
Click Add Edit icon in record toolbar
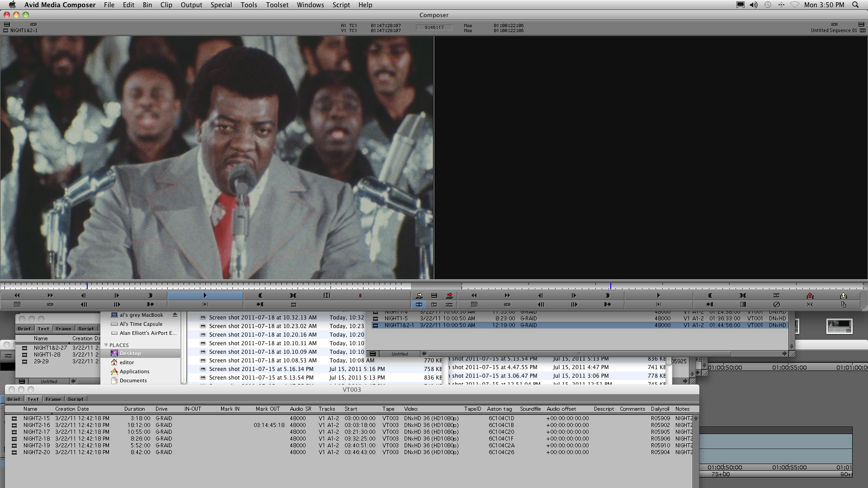pos(776,296)
